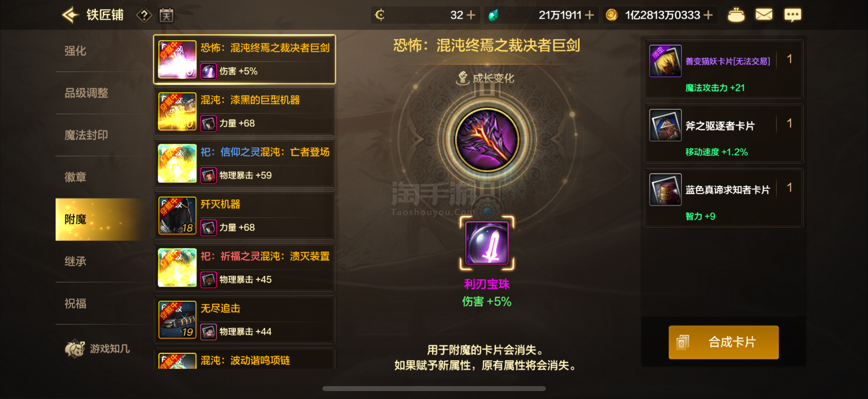Go back using the arrow icon

point(70,15)
